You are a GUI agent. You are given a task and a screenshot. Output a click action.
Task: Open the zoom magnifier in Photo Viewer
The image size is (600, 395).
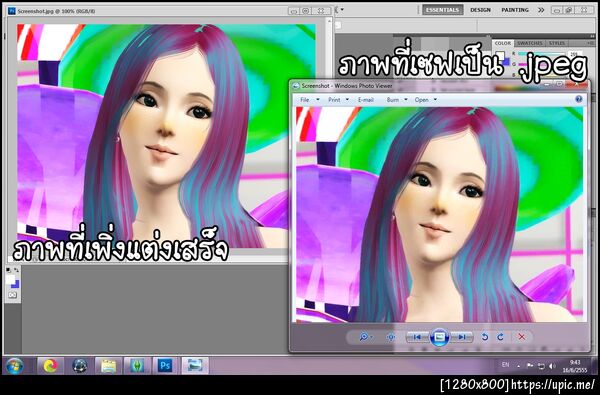click(364, 337)
